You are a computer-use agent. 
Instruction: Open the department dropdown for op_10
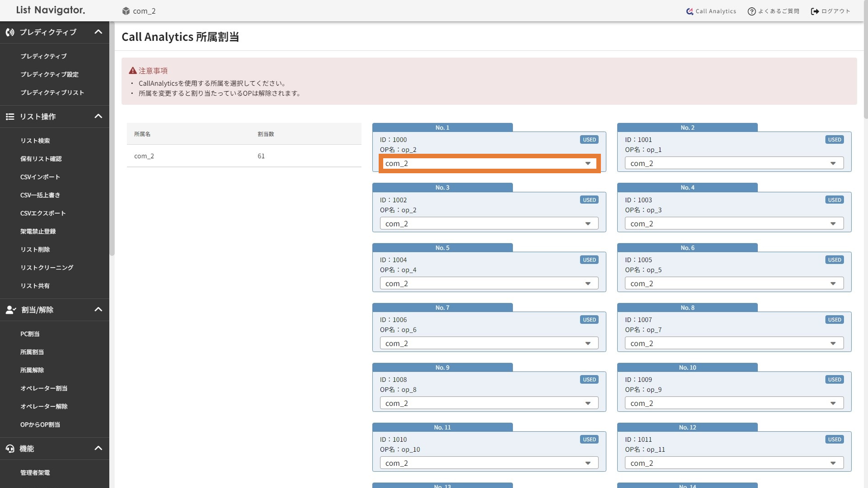tap(489, 463)
